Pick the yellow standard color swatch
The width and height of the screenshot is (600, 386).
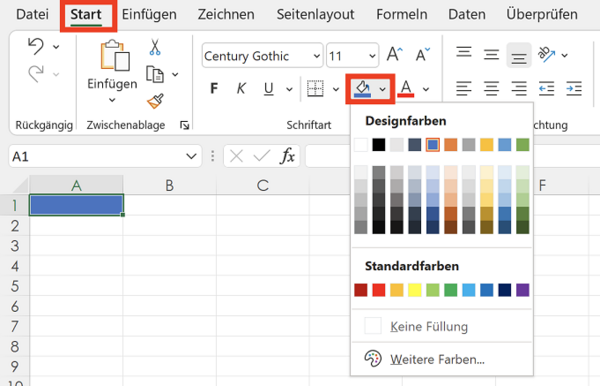point(414,290)
